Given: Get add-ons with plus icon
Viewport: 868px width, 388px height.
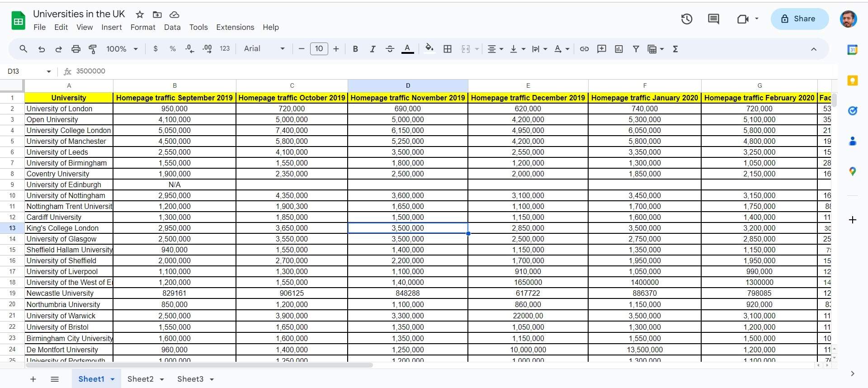Looking at the screenshot, I should click(853, 220).
